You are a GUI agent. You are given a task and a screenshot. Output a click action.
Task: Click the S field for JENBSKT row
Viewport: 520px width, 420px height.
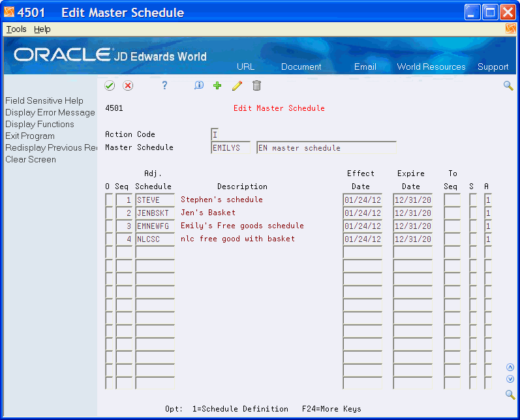click(x=473, y=213)
